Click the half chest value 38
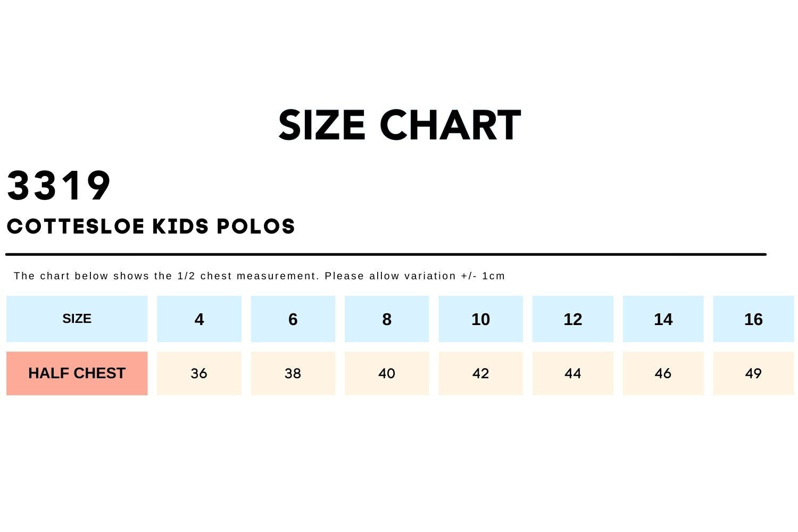798x532 pixels. point(293,373)
